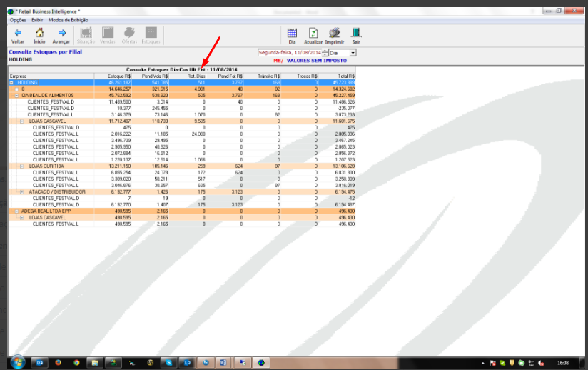
Task: Open Outlook from the taskbar
Action: click(39, 362)
